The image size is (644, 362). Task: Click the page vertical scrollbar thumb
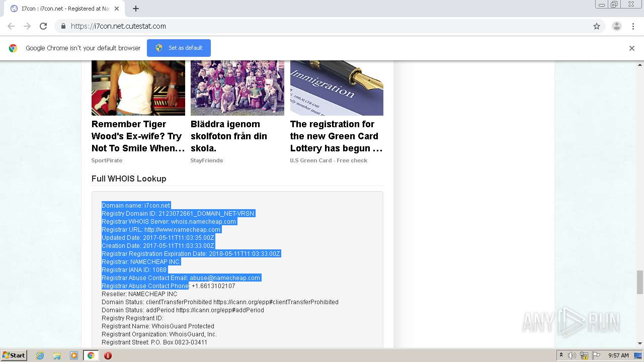[640, 282]
